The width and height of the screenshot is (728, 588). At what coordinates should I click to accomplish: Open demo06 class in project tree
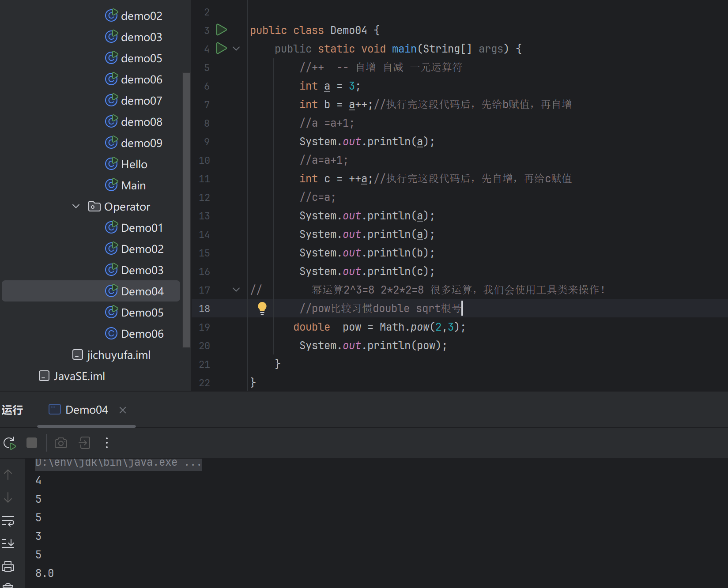pyautogui.click(x=134, y=79)
